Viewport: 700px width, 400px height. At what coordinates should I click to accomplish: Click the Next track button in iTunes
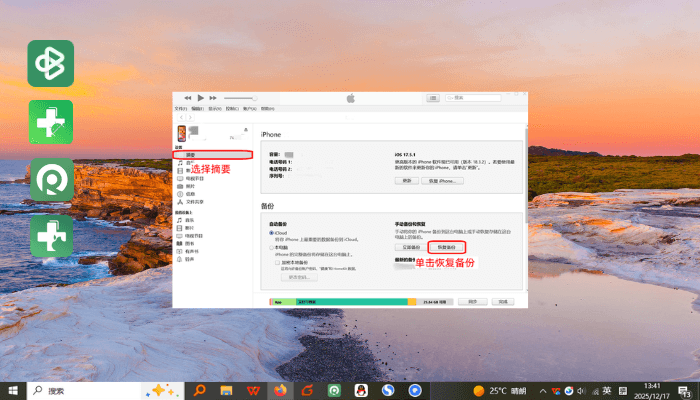[x=213, y=98]
